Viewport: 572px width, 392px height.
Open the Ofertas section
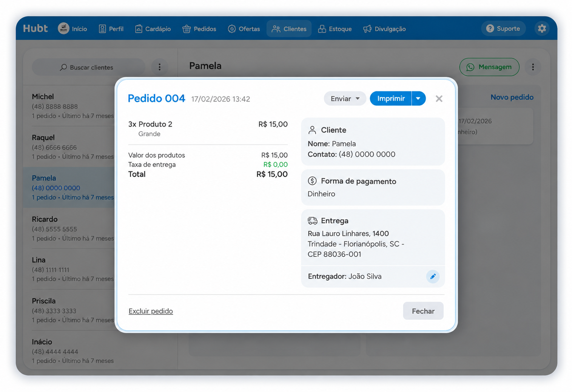[244, 29]
